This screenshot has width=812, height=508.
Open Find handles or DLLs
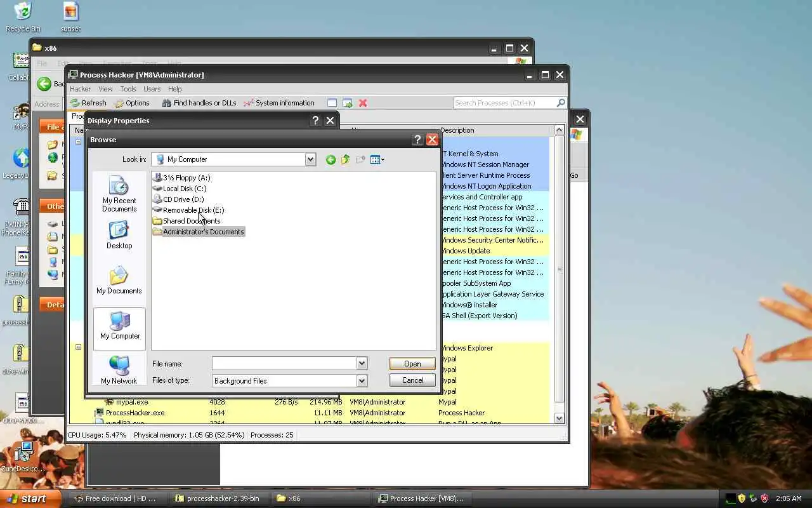pyautogui.click(x=199, y=103)
